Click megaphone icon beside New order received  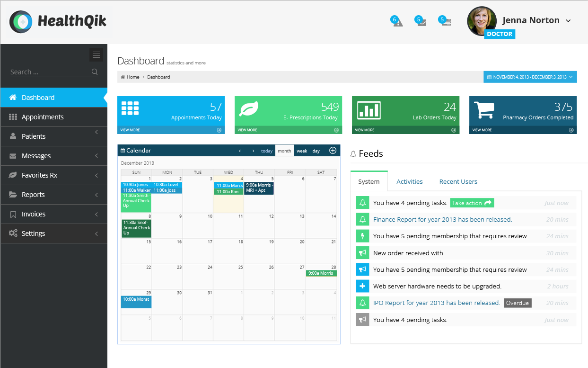pos(362,253)
